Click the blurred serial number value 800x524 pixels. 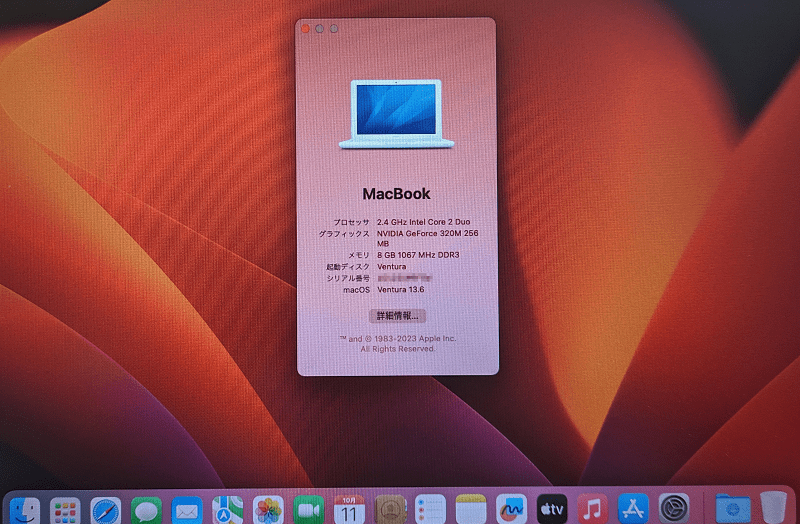point(405,278)
